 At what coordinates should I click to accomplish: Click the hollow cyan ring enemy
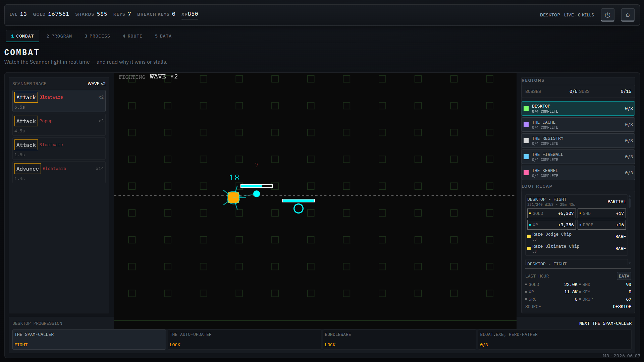pyautogui.click(x=299, y=208)
